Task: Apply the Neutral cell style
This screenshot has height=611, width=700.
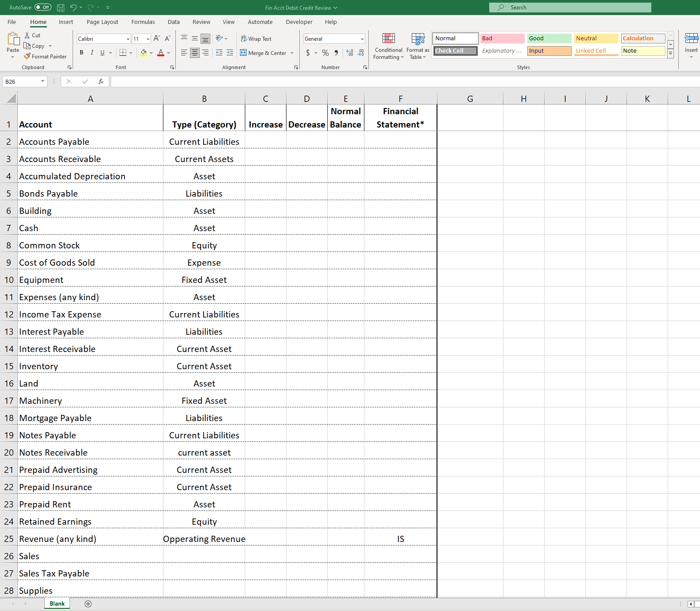Action: [x=596, y=39]
